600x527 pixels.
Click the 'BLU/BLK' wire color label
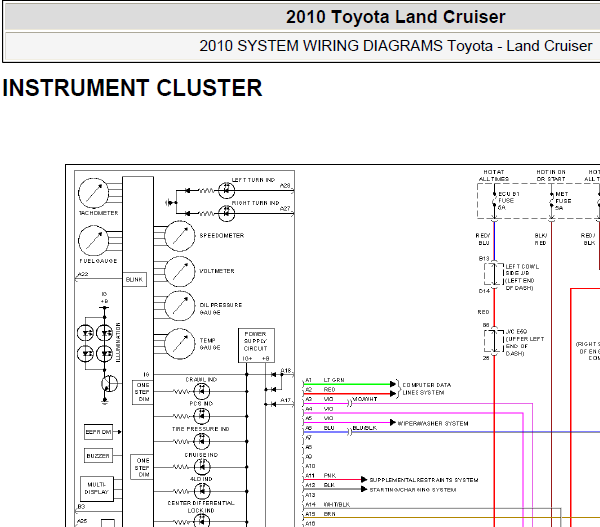[365, 428]
